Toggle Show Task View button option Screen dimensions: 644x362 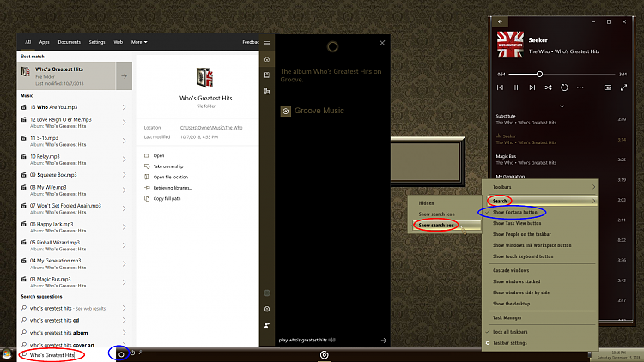point(517,223)
